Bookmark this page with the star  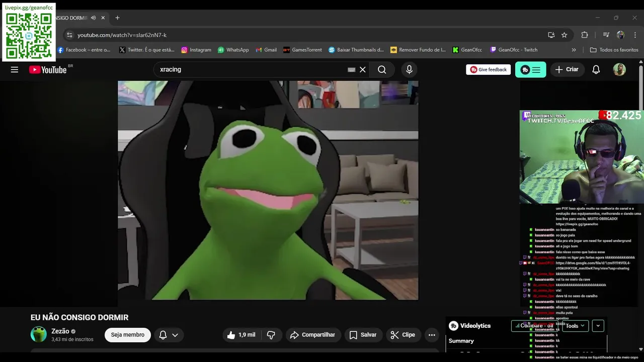pyautogui.click(x=565, y=35)
